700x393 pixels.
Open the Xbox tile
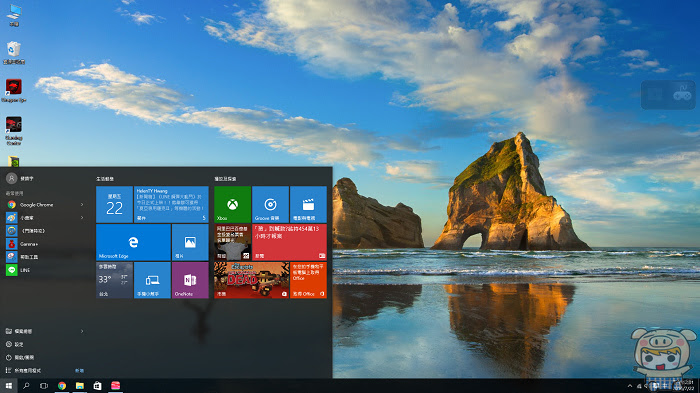pos(232,205)
